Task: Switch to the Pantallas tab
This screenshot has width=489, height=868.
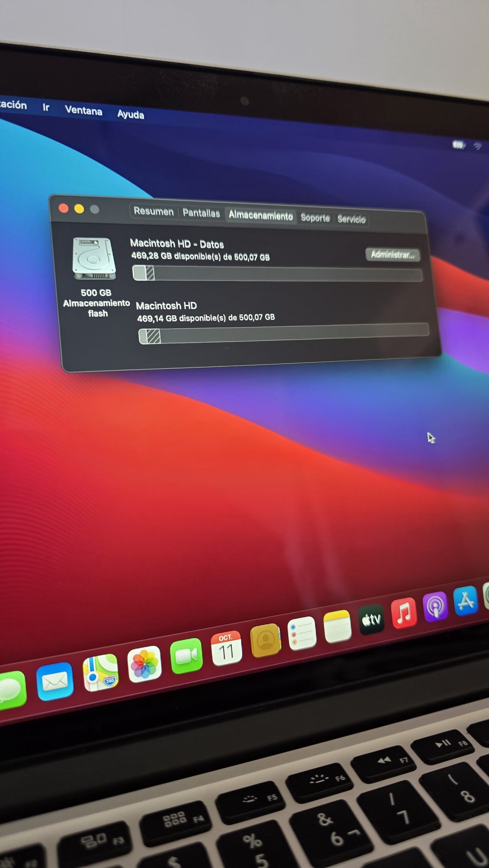Action: tap(201, 214)
